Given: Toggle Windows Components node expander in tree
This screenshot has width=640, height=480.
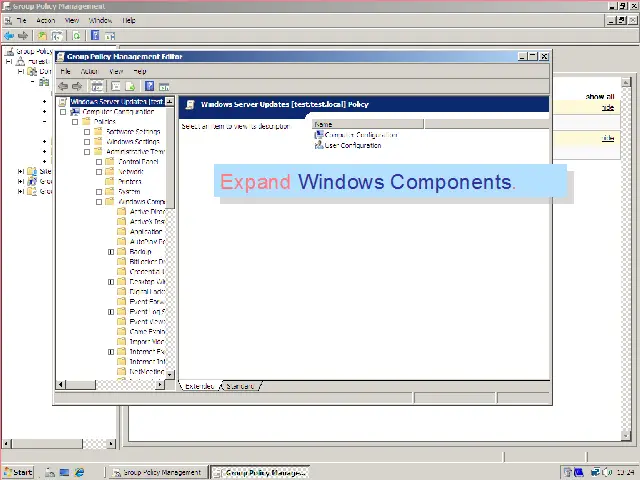Looking at the screenshot, I should pyautogui.click(x=99, y=202).
